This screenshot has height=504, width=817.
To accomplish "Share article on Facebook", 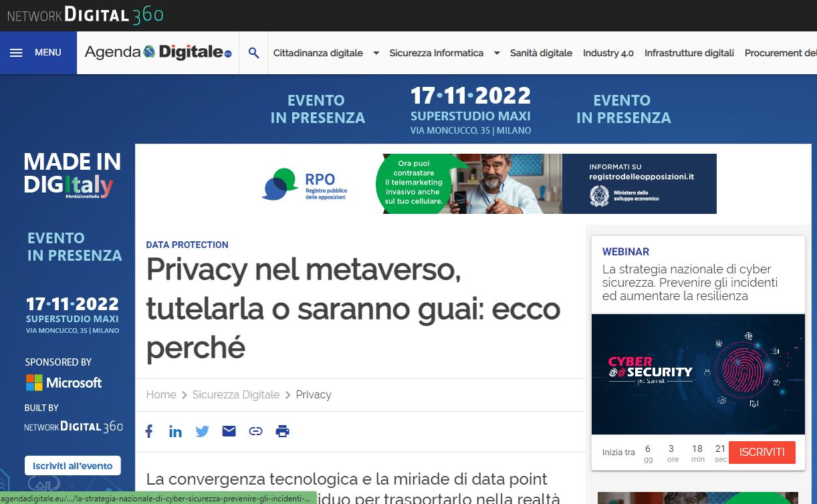I will tap(149, 431).
